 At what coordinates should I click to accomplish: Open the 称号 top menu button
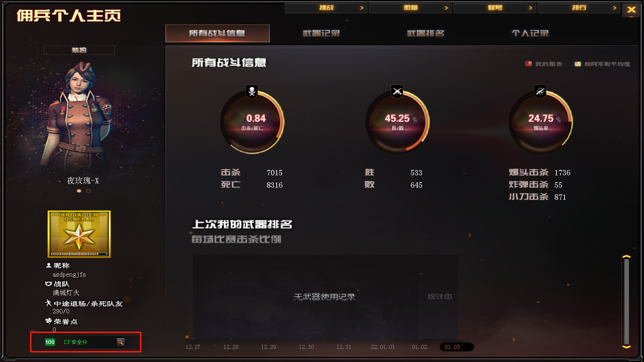point(495,8)
